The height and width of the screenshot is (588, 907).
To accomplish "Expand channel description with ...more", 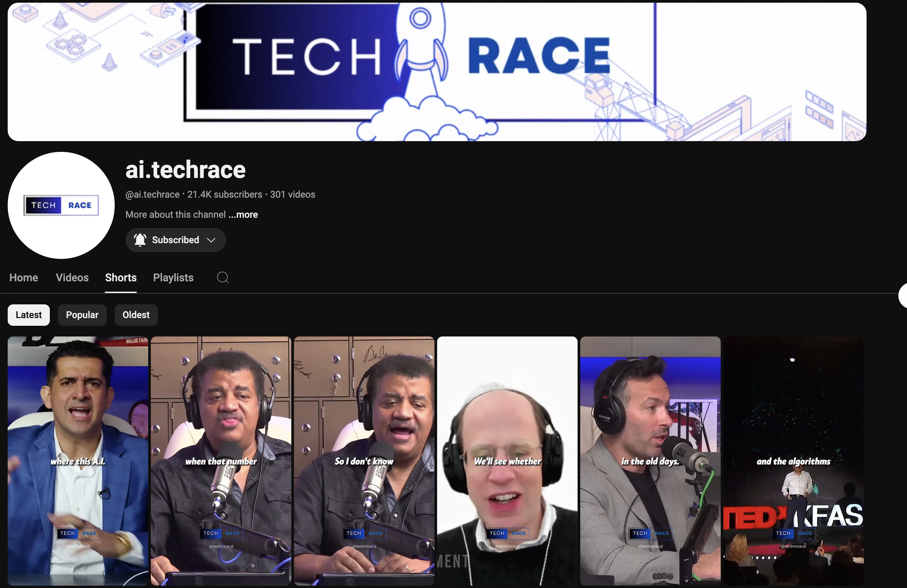I will pos(243,214).
